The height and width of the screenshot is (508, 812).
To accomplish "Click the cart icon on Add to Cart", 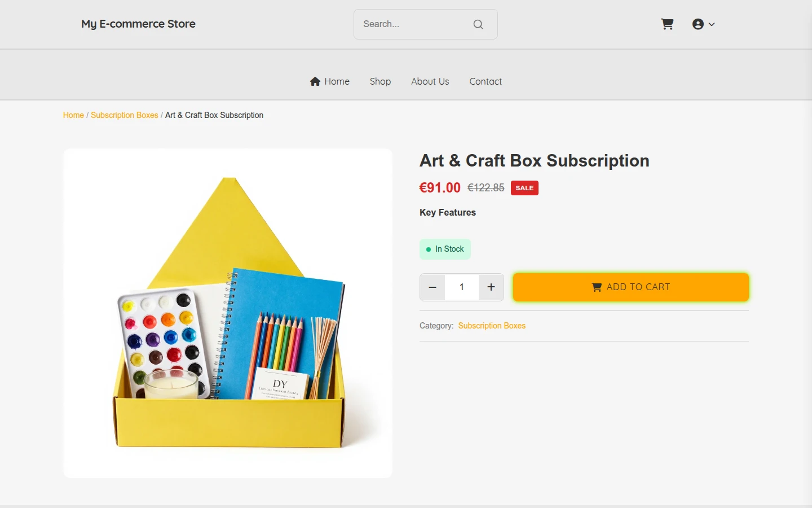I will [597, 287].
